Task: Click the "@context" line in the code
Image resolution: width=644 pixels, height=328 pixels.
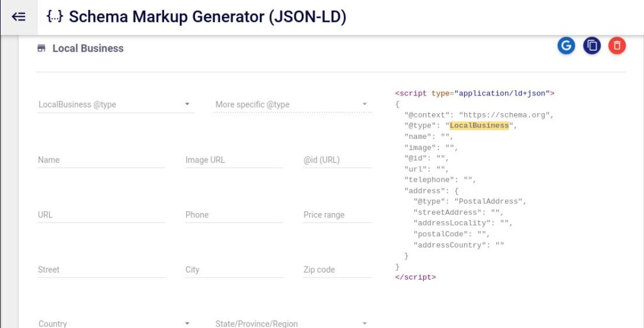Action: pos(479,115)
